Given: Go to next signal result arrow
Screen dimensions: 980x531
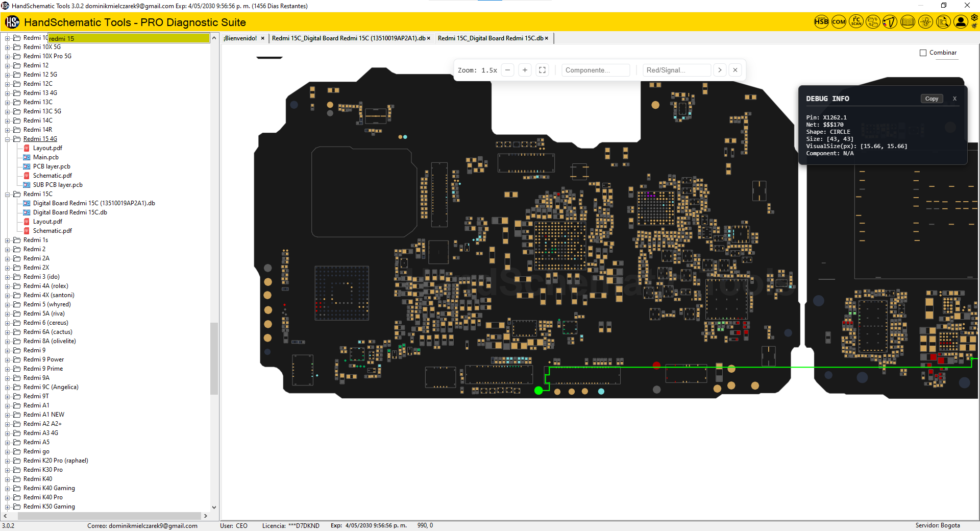Looking at the screenshot, I should pos(720,70).
